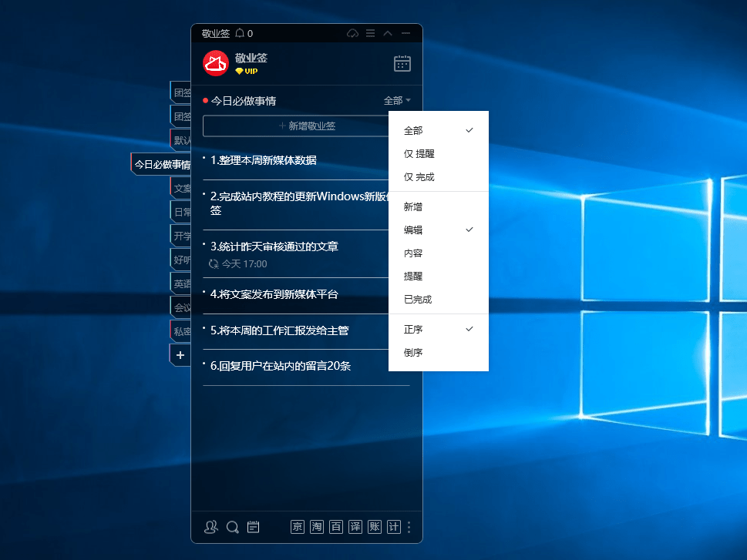Collapse the window with the chevron arrow
Viewport: 747px width, 560px height.
click(388, 33)
